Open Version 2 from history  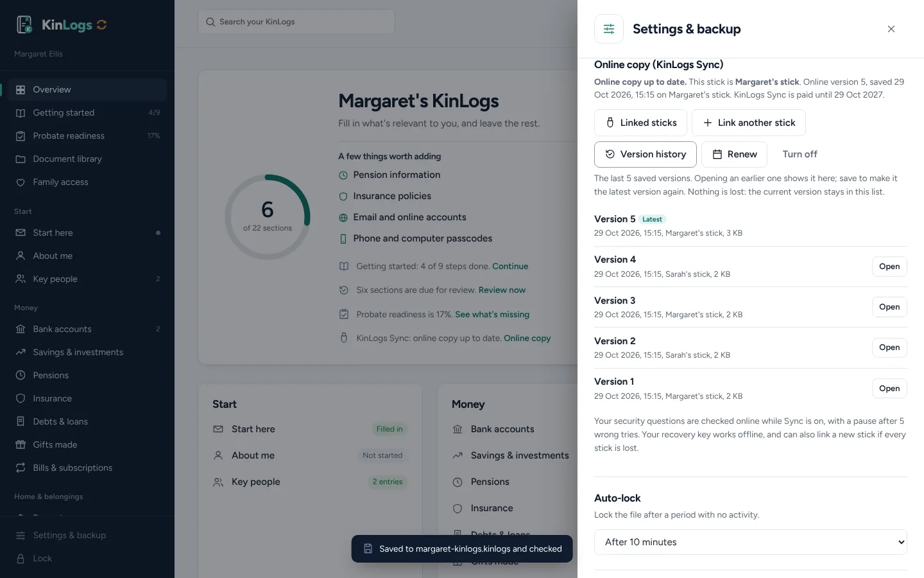(x=889, y=347)
